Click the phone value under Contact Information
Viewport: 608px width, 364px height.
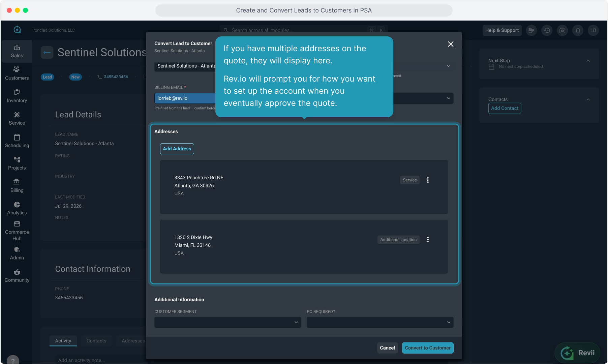pyautogui.click(x=69, y=298)
